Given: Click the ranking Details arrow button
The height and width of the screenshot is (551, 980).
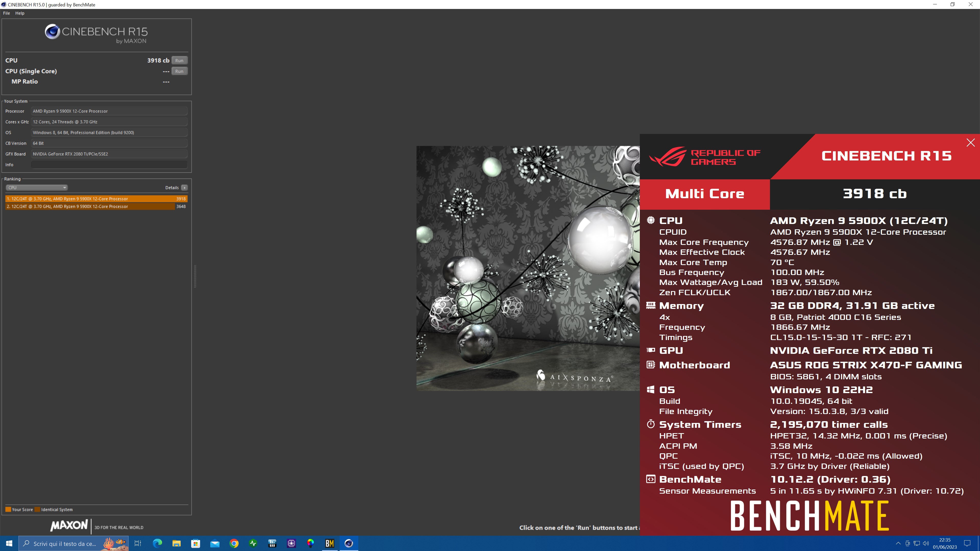Looking at the screenshot, I should point(185,187).
